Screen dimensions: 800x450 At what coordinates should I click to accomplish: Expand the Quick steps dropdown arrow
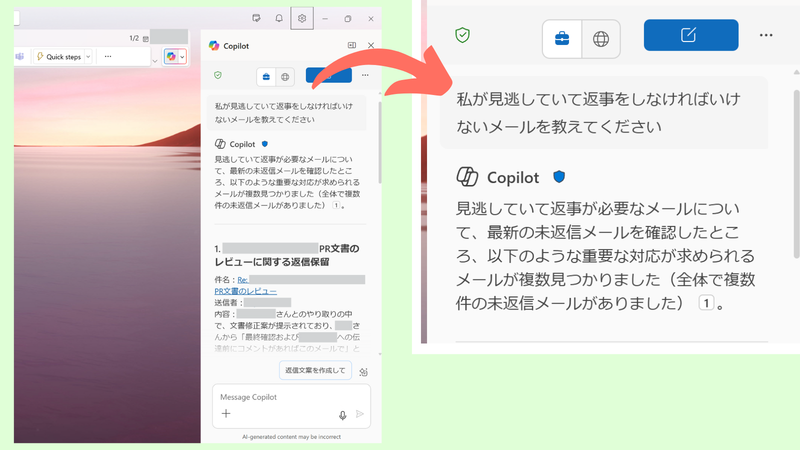click(x=88, y=57)
